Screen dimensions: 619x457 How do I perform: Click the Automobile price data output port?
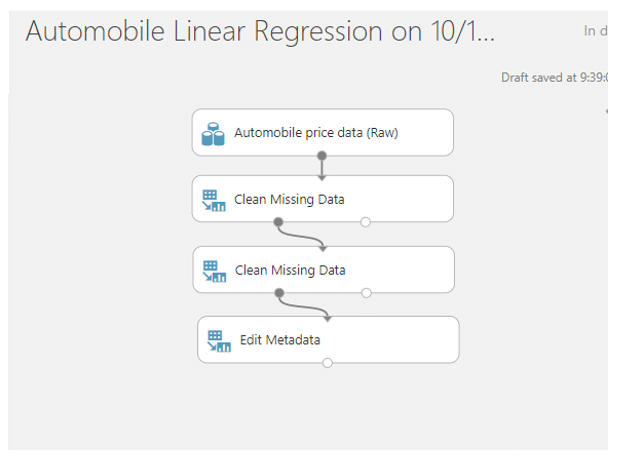pos(322,155)
